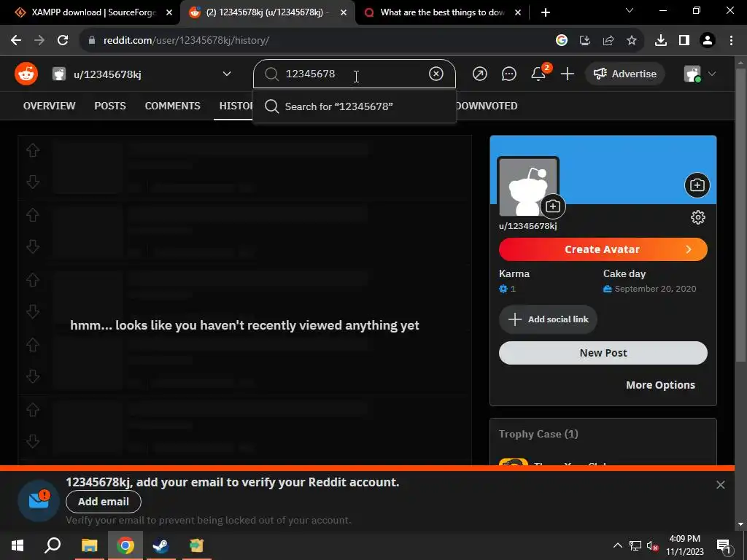This screenshot has width=747, height=560.
Task: Open Windows taskbar search
Action: (x=53, y=545)
